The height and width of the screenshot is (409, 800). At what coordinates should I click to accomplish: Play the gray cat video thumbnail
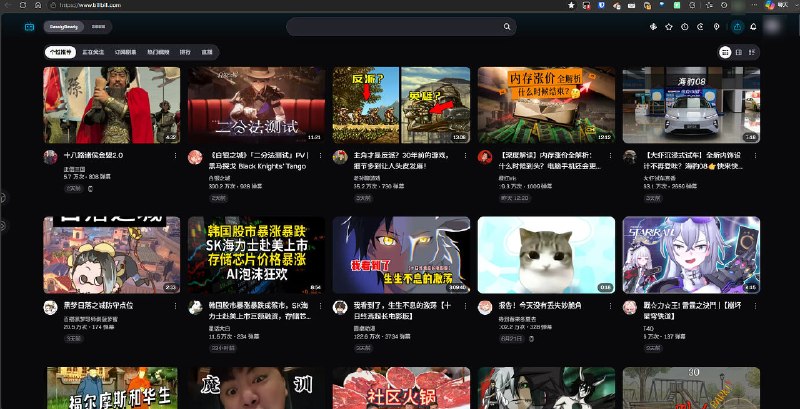(x=546, y=255)
